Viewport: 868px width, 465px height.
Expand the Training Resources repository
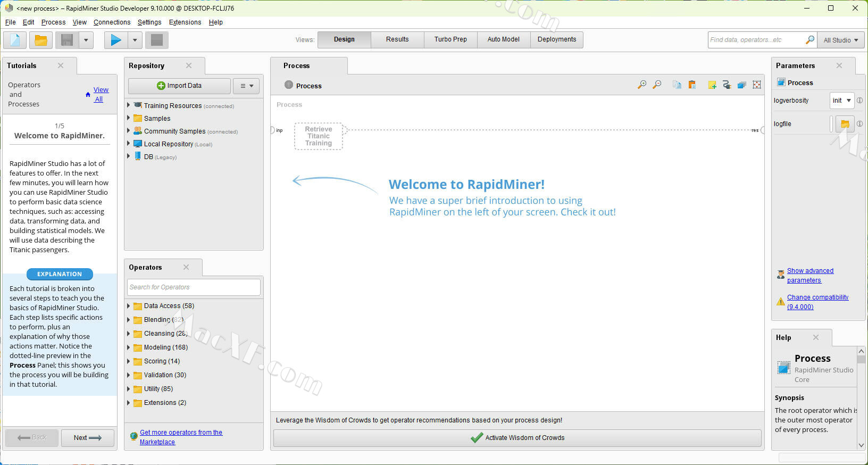coord(128,105)
